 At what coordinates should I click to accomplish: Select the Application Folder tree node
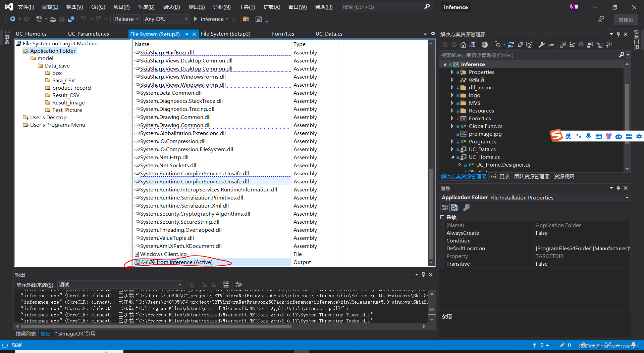tap(53, 51)
